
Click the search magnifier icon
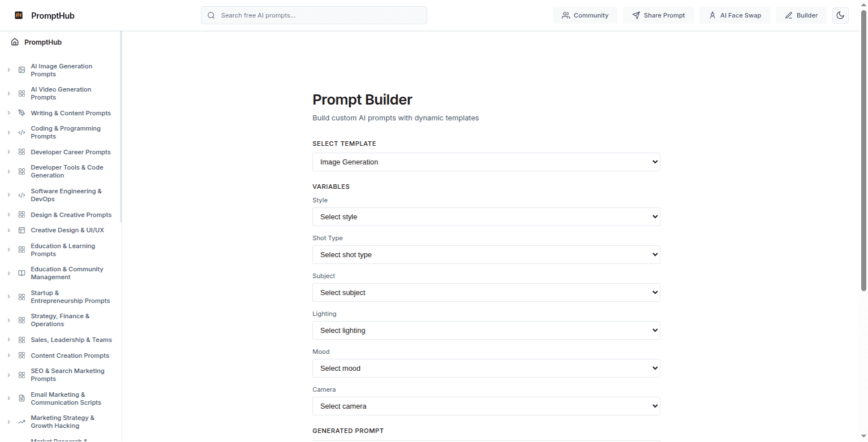pyautogui.click(x=211, y=15)
